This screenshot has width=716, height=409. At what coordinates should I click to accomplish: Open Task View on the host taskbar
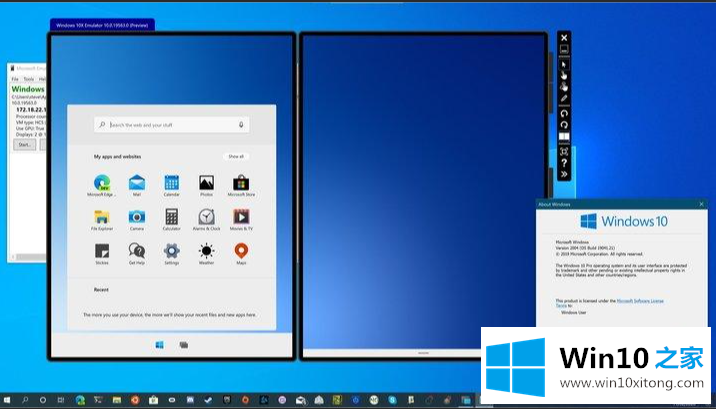pyautogui.click(x=61, y=400)
